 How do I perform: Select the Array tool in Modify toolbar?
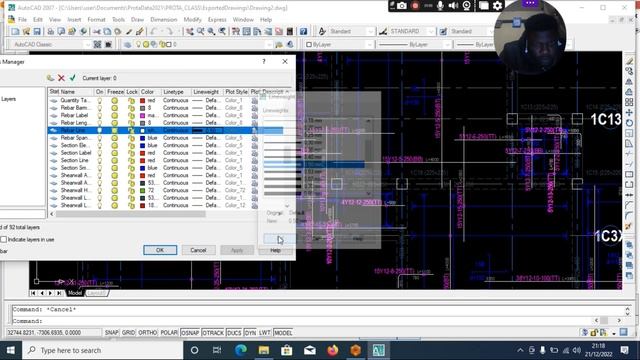(629, 102)
